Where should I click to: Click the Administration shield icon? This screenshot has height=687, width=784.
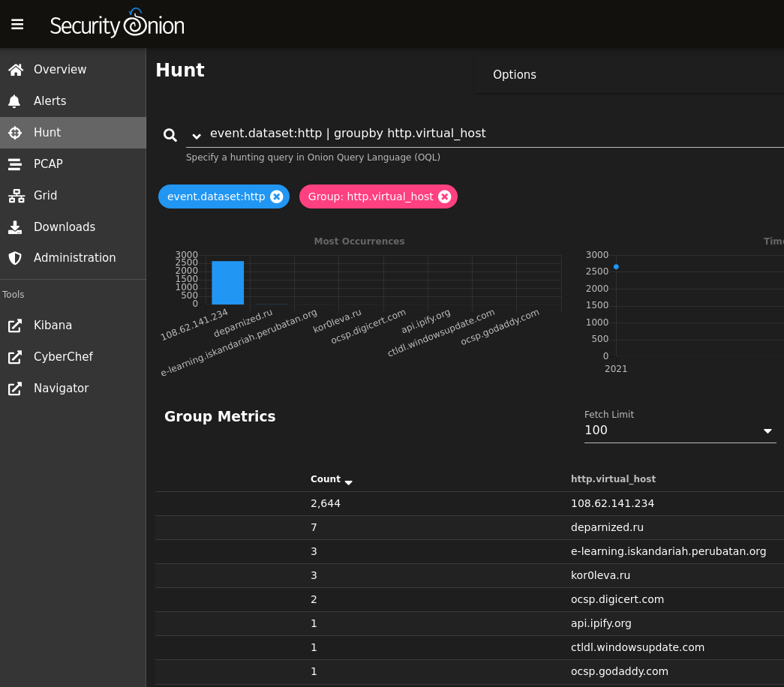[15, 258]
